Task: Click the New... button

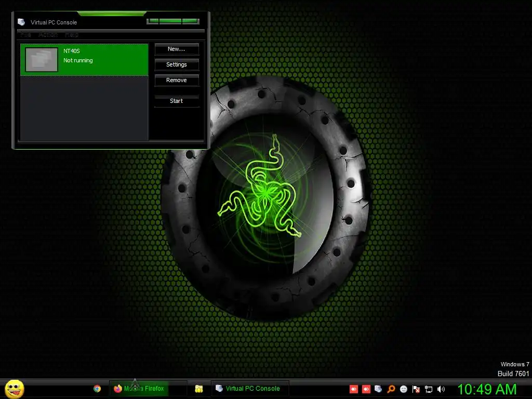Action: tap(177, 49)
